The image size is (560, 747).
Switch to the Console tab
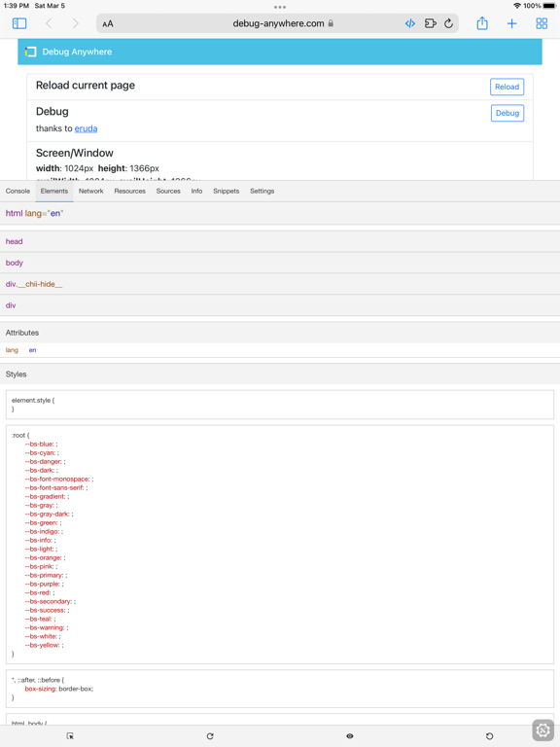click(17, 191)
